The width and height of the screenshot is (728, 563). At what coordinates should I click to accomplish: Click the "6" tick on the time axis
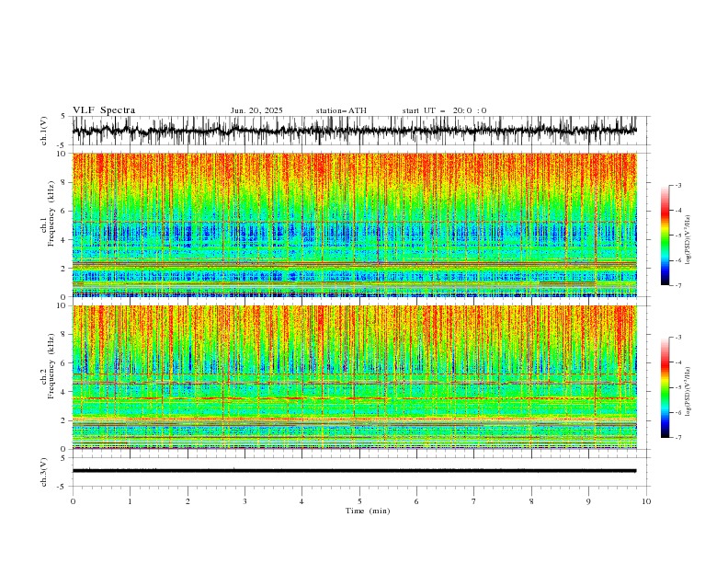(416, 501)
